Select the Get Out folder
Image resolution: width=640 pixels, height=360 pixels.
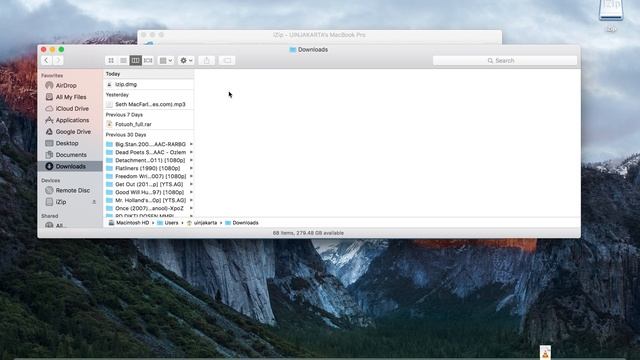pyautogui.click(x=149, y=184)
